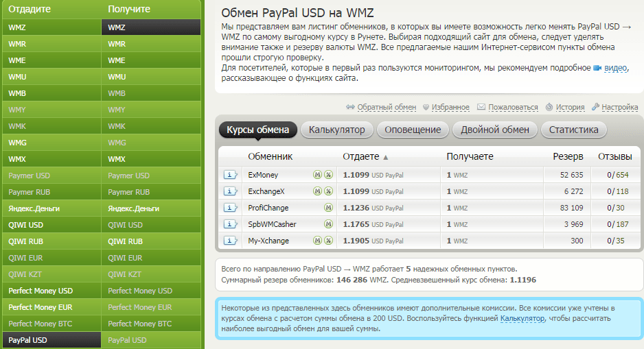Click the M badge in ExchangeX row
Image resolution: width=644 pixels, height=349 pixels.
click(x=317, y=191)
